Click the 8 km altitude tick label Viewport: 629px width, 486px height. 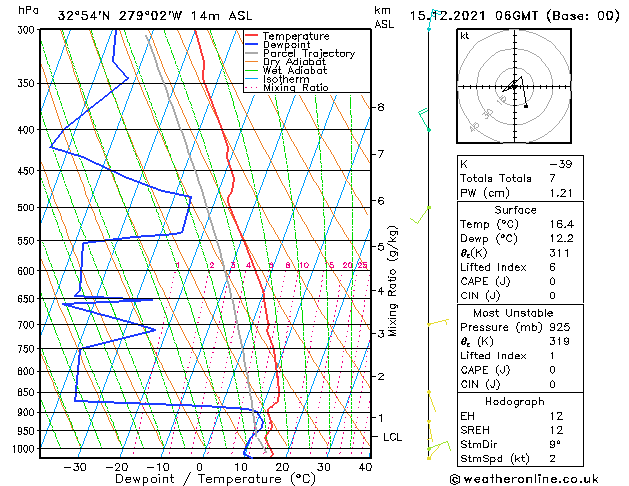[x=380, y=107]
